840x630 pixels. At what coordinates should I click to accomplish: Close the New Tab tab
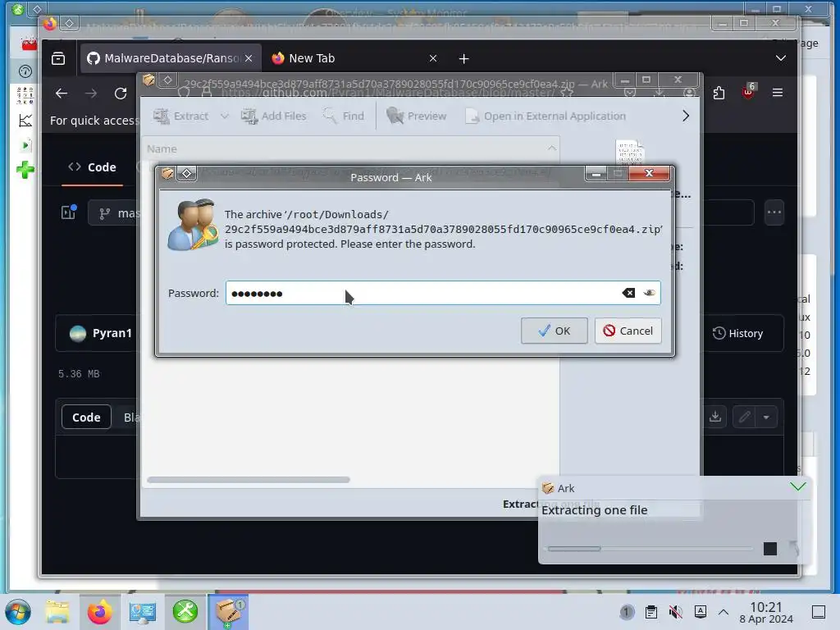tap(433, 58)
